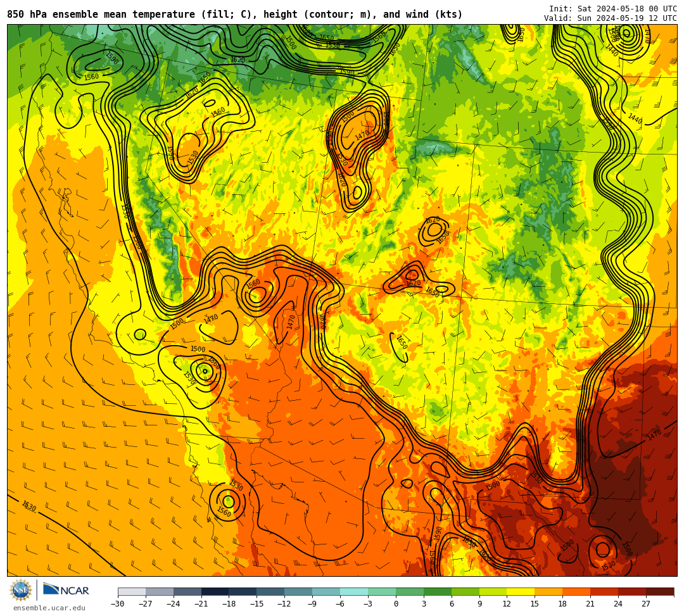Screen dimensions: 684x616
Task: Click the 24 to 27 colorbar swatch
Action: coord(633,591)
